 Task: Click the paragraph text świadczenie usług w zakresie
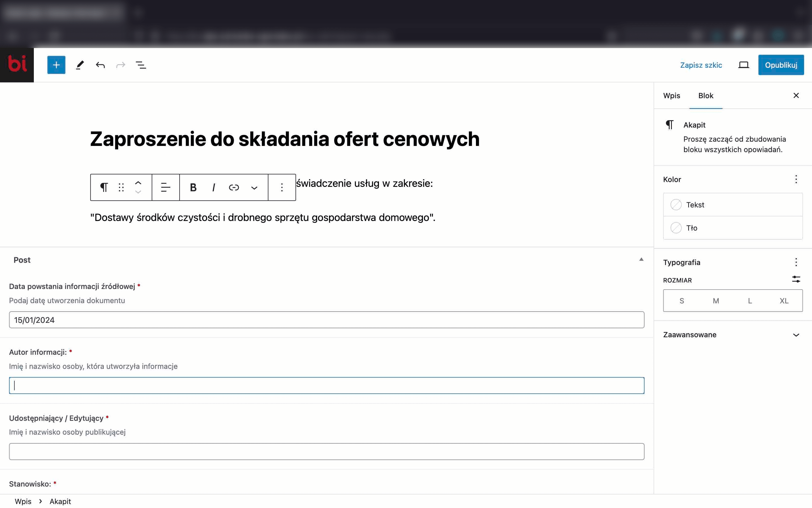point(364,183)
